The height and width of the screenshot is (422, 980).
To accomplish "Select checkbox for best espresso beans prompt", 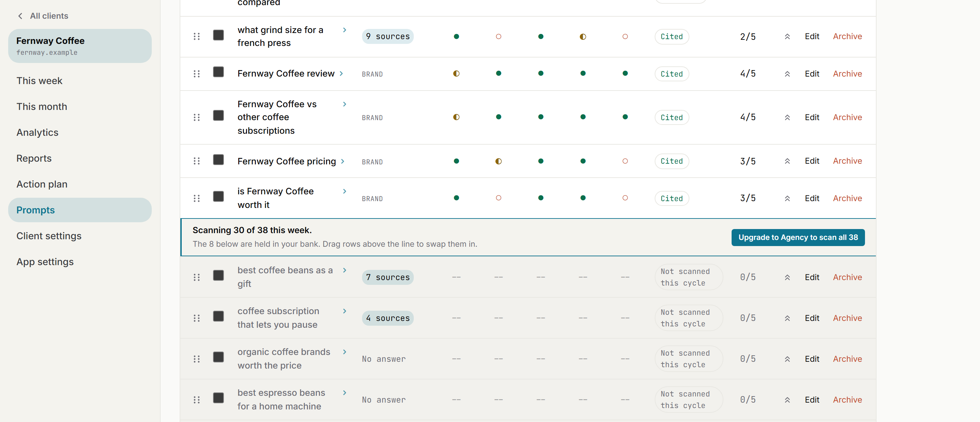I will [218, 398].
